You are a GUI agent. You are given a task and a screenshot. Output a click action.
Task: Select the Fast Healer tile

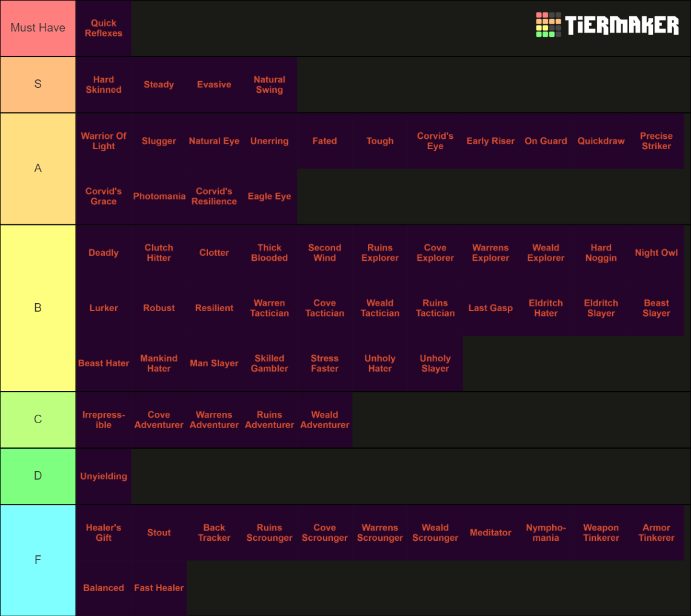click(159, 588)
